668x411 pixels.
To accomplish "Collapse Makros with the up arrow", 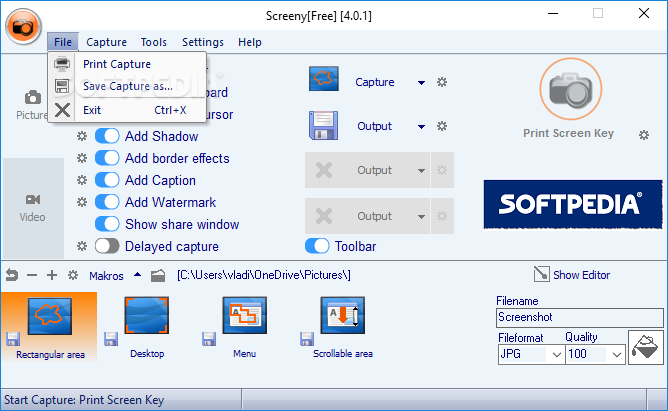I will coord(137,275).
